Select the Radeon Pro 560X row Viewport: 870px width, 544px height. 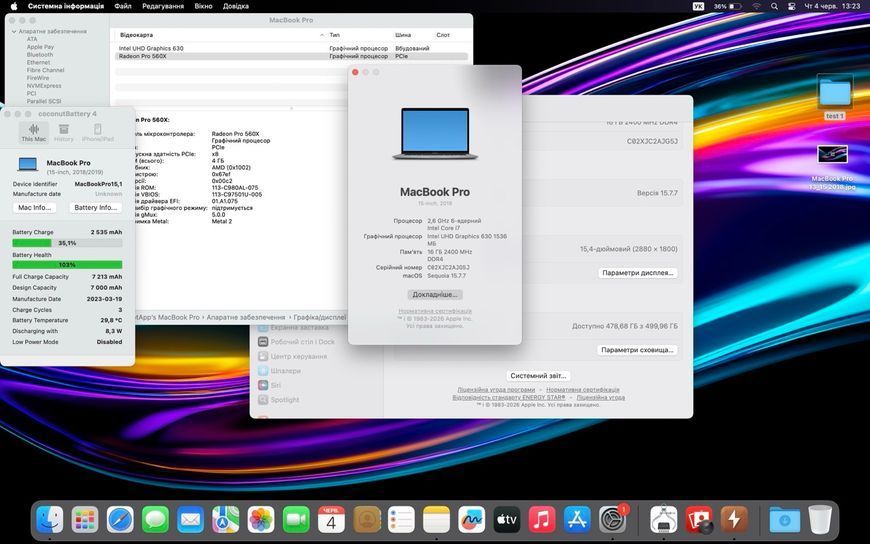(291, 56)
